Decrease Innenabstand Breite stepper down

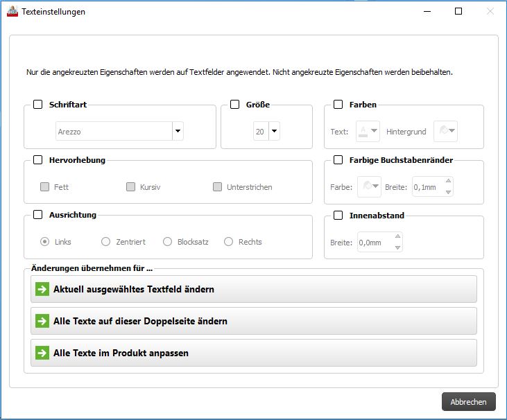tap(397, 247)
